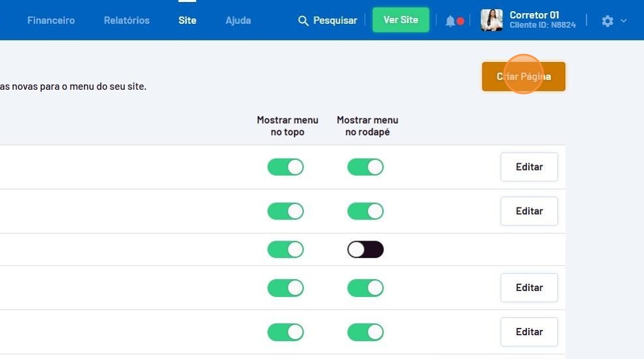Open the Ajuda menu
This screenshot has height=359, width=644.
[x=238, y=20]
